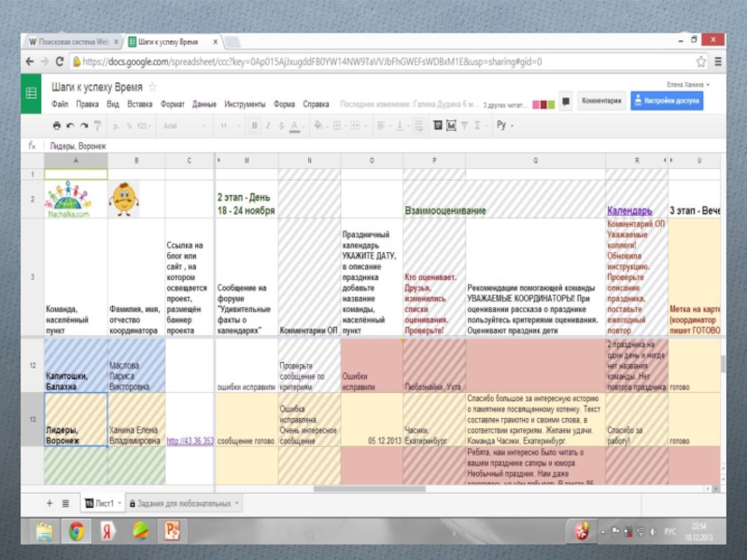Expand the Лист1 sheet tab menu
The image size is (747, 560).
point(122,503)
